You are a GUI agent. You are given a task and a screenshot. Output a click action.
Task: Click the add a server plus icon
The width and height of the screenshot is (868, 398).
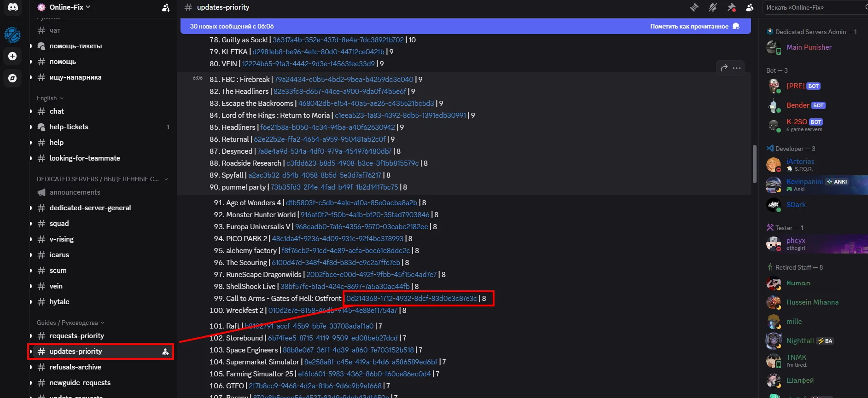click(x=12, y=56)
